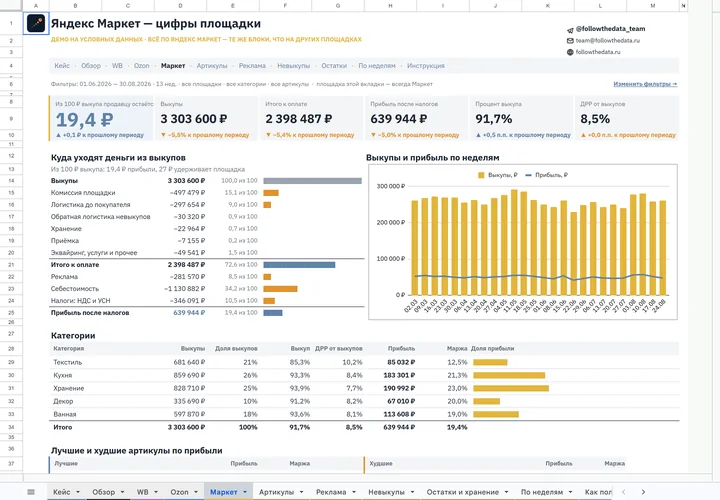
Task: Click По неделям in the top navigation row
Action: 377,66
